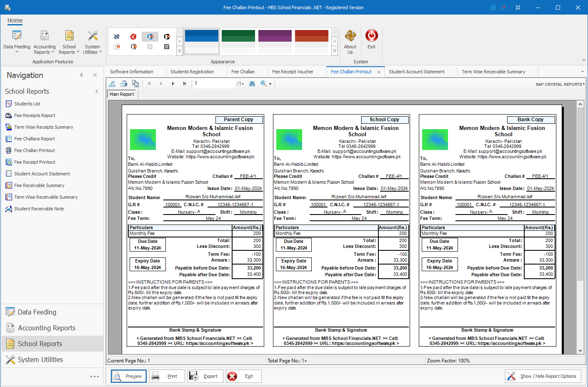This screenshot has height=387, width=588.
Task: Close the Fee Challan Printout tab
Action: click(379, 72)
